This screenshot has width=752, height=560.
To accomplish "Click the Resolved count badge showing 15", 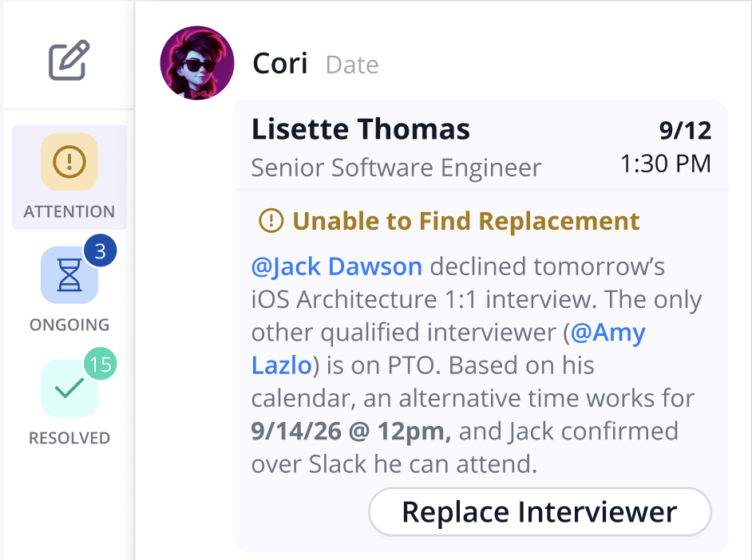I will coord(101,365).
